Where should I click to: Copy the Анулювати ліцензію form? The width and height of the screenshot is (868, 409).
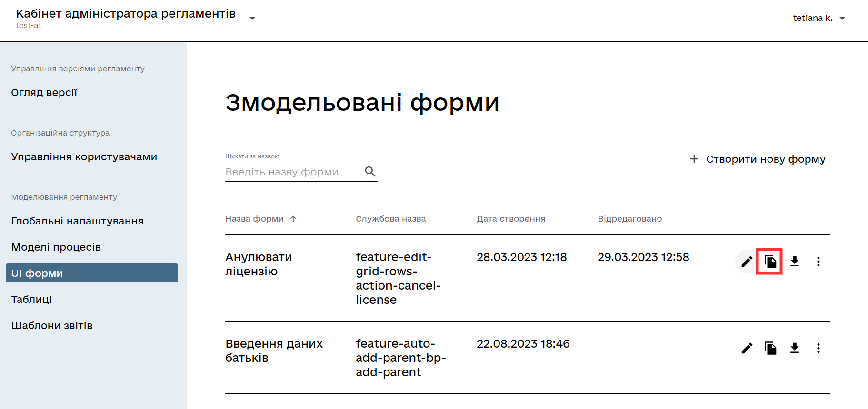coord(770,262)
